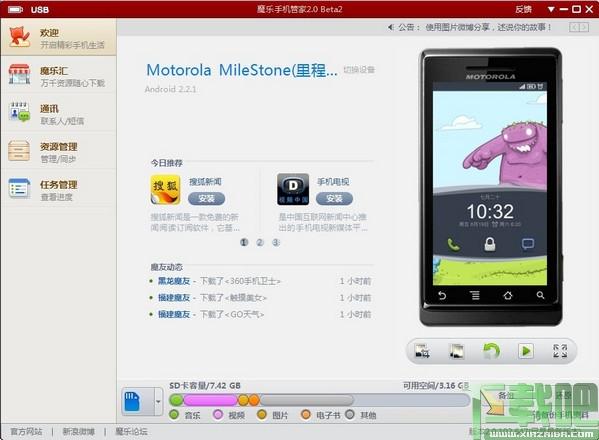Viewport: 599px width, 440px height.
Task: Click the 10:32 clock on phone screen
Action: [490, 211]
